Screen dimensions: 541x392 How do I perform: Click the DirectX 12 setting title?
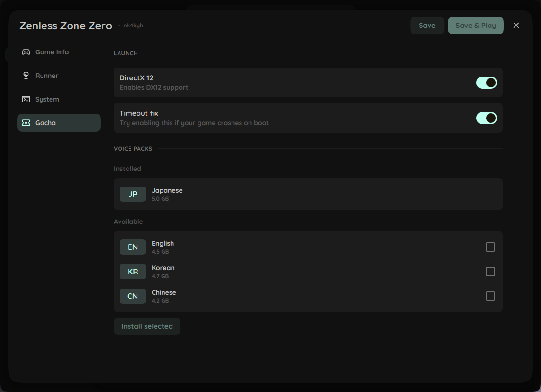pos(136,78)
